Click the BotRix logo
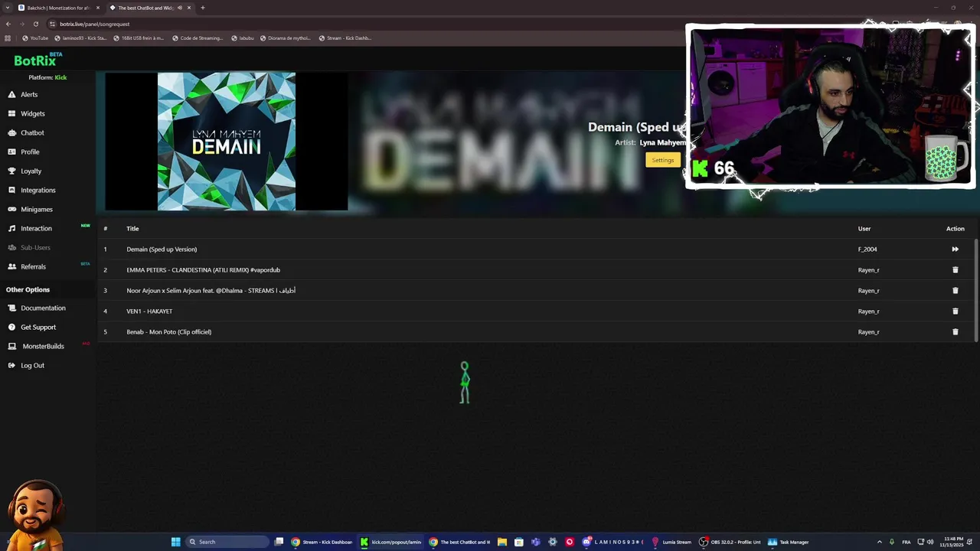 [x=38, y=60]
